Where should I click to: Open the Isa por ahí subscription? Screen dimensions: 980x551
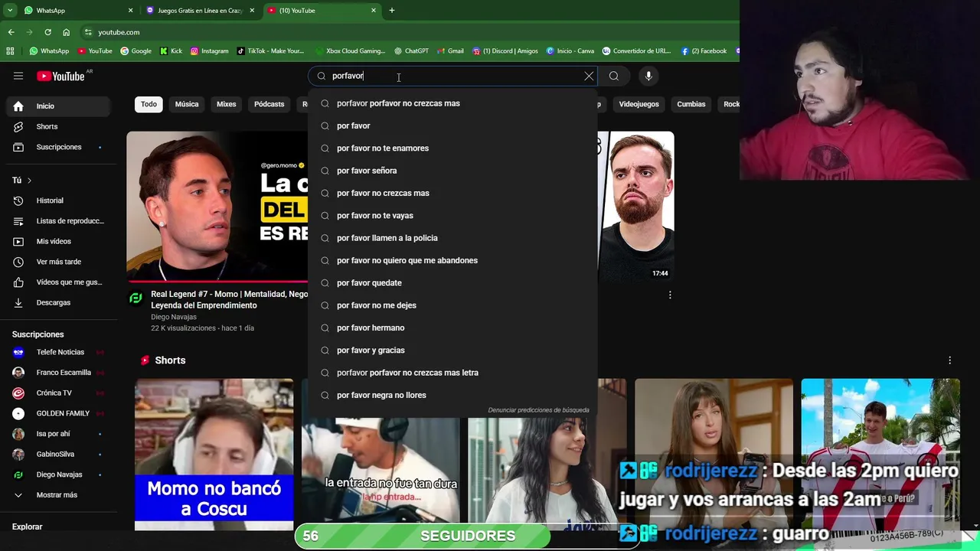click(x=58, y=434)
